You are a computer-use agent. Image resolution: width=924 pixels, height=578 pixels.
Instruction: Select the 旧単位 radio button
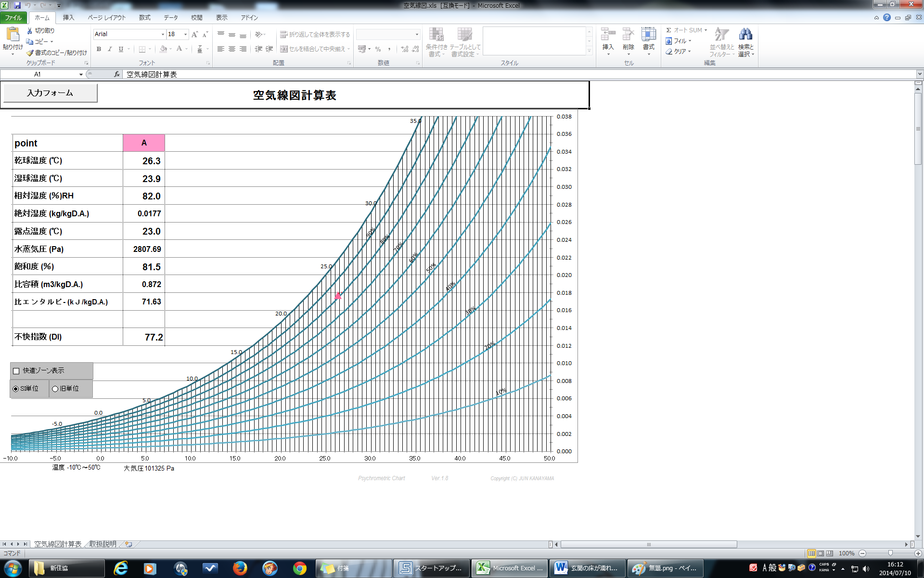click(x=55, y=389)
